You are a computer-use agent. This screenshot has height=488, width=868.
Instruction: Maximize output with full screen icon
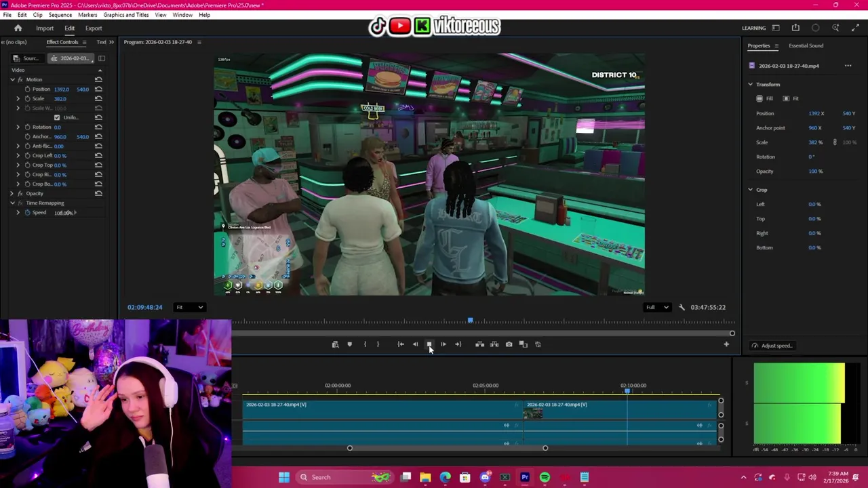(x=855, y=28)
